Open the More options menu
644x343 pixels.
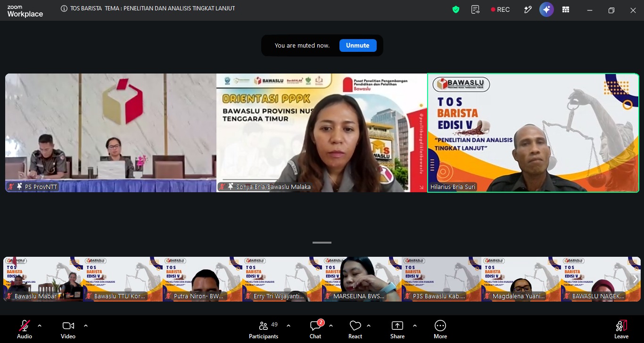[x=440, y=329]
